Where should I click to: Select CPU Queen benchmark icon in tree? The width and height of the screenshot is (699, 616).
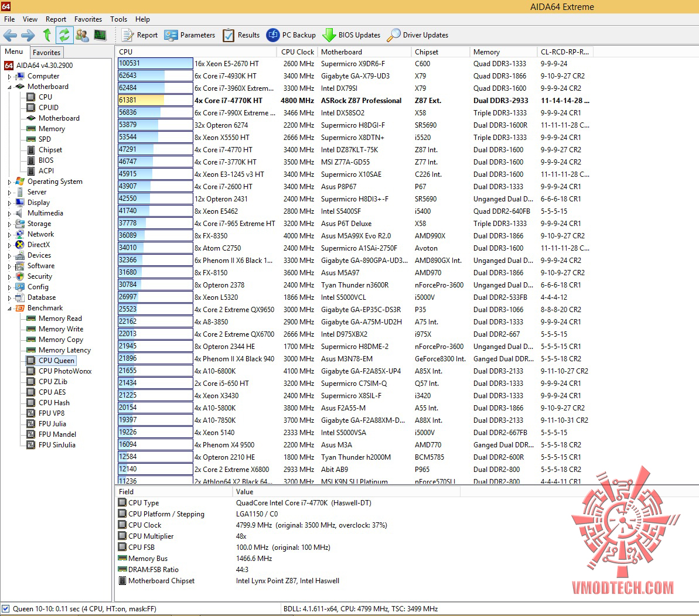pyautogui.click(x=30, y=360)
